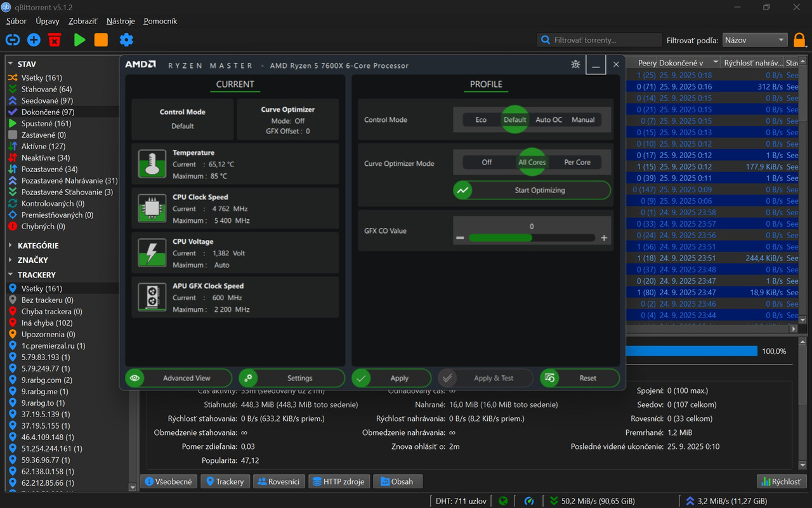Click the Filtrovať torrenty search field
Screen dimensions: 812x508
tap(599, 40)
